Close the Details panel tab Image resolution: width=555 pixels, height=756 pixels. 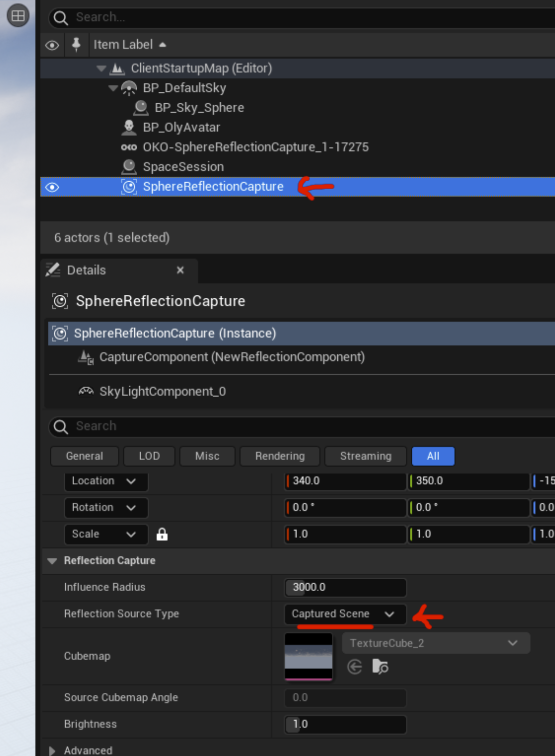click(x=180, y=270)
